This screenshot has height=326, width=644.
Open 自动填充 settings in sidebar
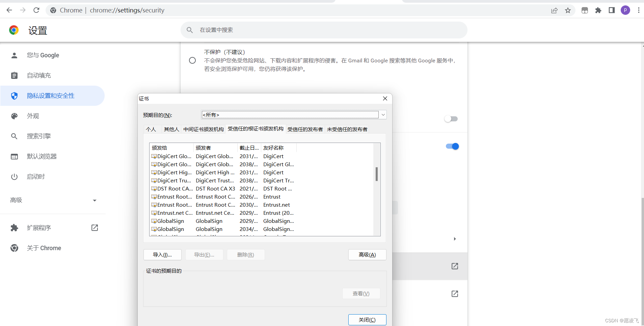tap(52, 76)
